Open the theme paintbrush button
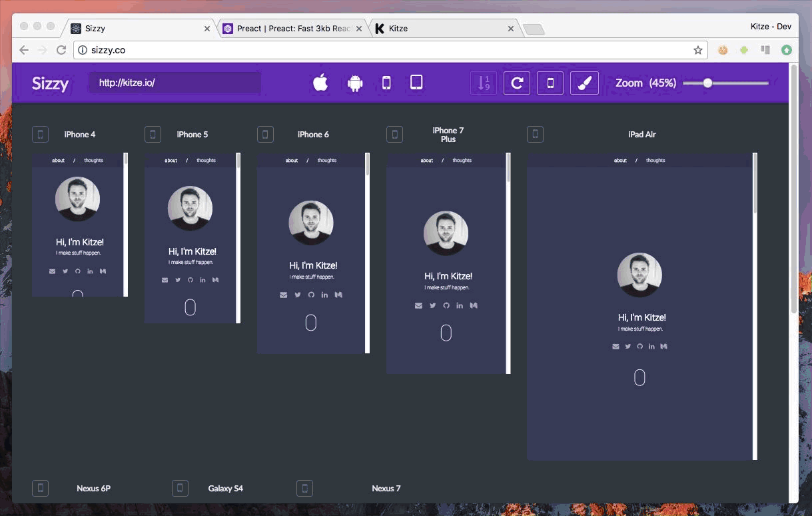The width and height of the screenshot is (812, 516). (584, 83)
